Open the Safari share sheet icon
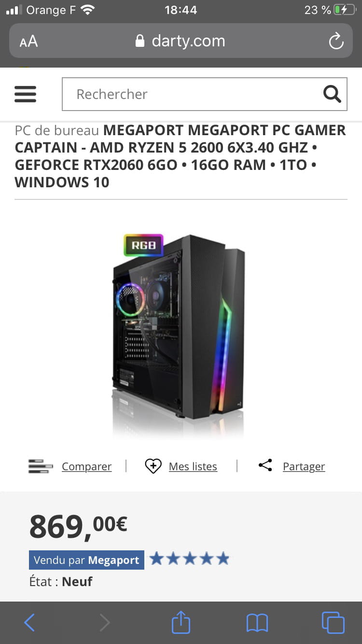 coord(181,622)
